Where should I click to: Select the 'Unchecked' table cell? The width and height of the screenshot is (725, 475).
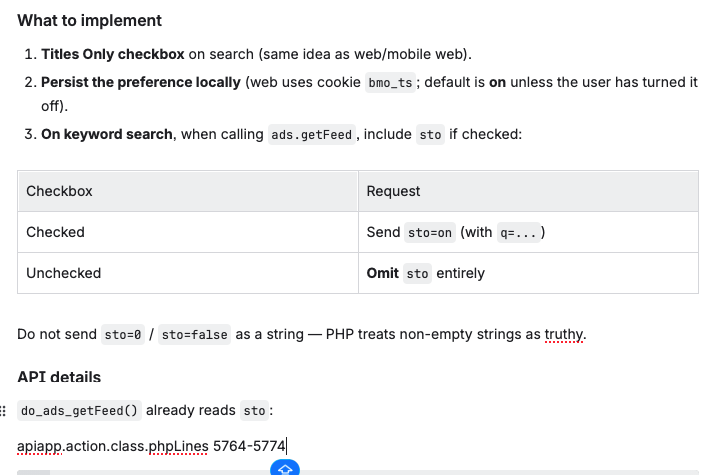[188, 273]
